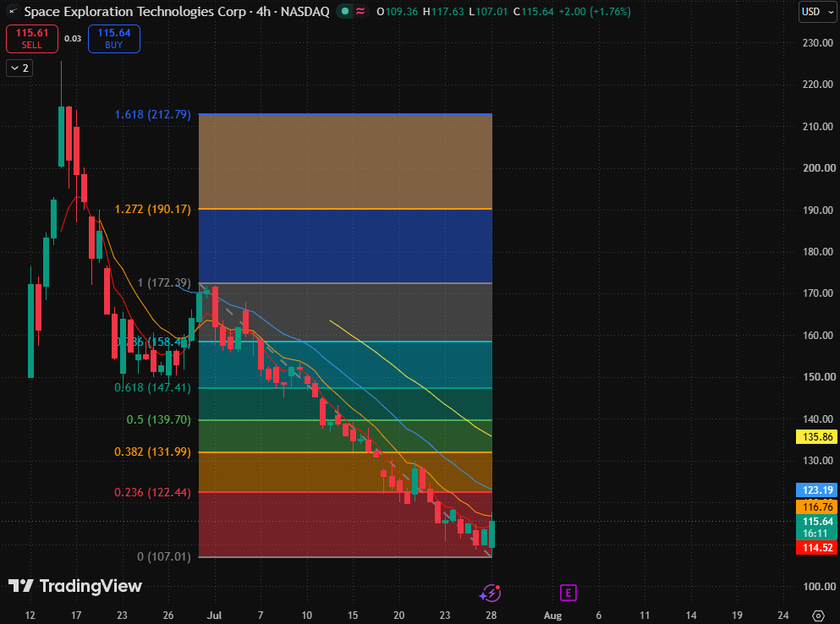Screen dimensions: 840x624
Task: Click the 28 date on time axis
Action: [x=491, y=616]
